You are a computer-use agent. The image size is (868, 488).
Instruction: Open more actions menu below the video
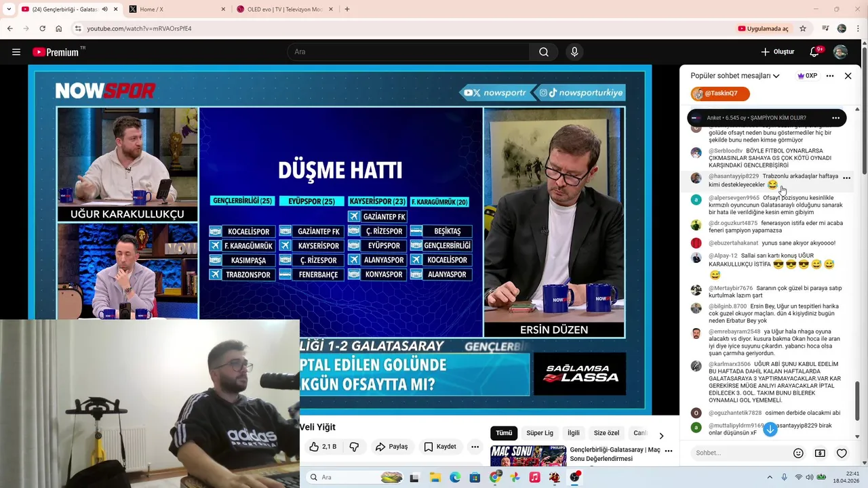click(x=475, y=447)
